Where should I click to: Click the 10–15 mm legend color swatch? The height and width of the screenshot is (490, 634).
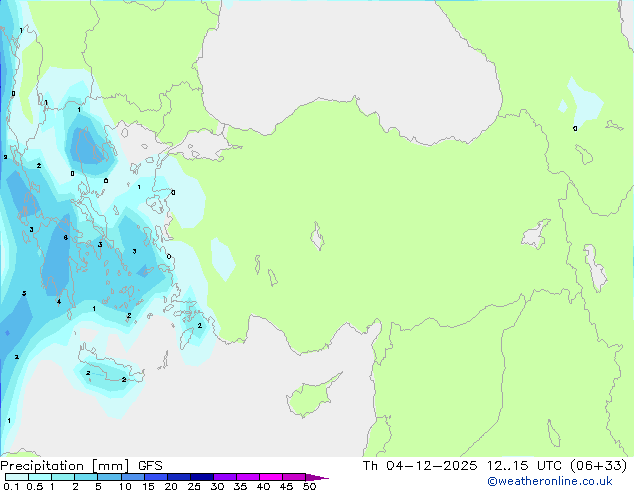tap(133, 477)
